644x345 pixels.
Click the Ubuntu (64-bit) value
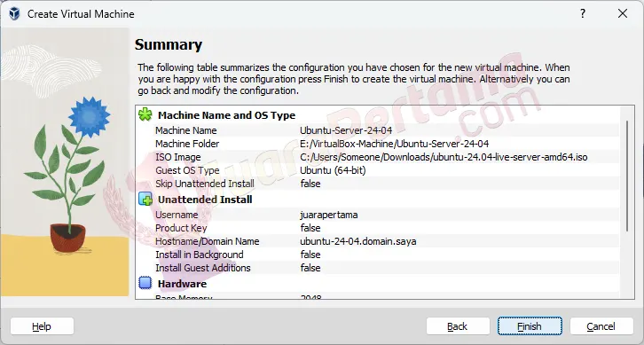[333, 170]
